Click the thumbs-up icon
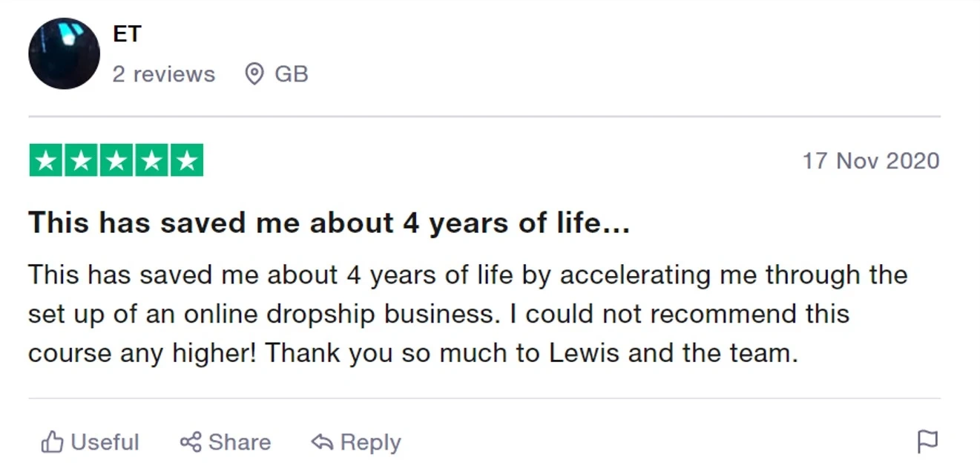Viewport: 980px width, 463px height. coord(52,442)
